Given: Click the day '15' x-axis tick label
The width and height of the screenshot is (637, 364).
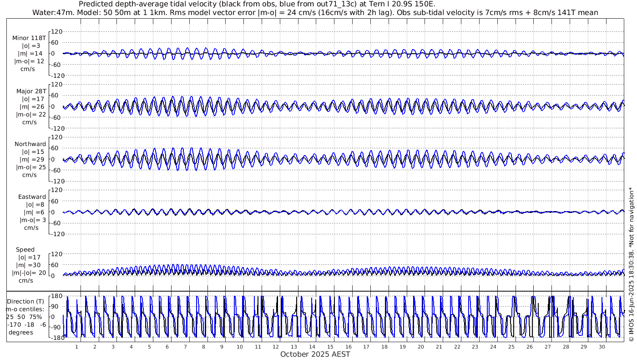Looking at the screenshot, I should pos(330,347).
